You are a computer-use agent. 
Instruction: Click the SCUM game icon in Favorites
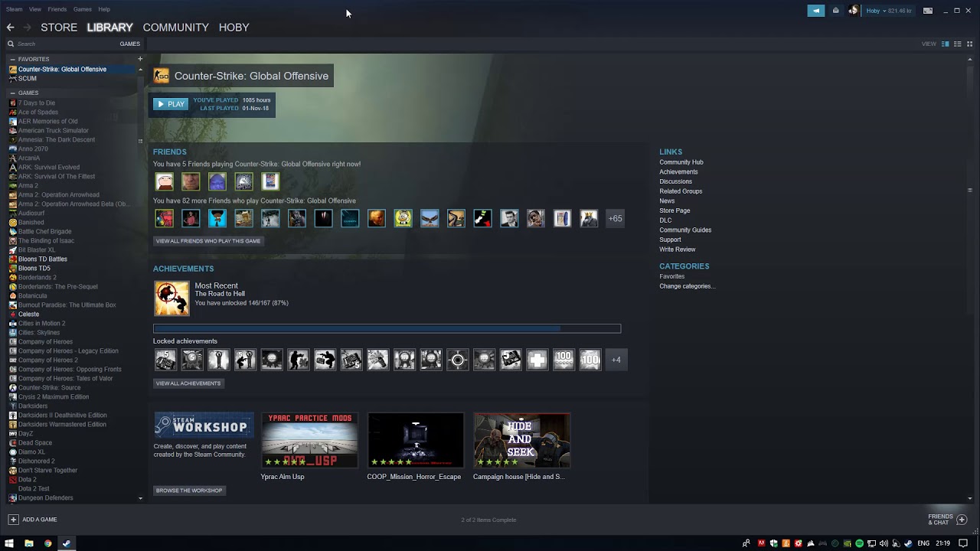(13, 79)
